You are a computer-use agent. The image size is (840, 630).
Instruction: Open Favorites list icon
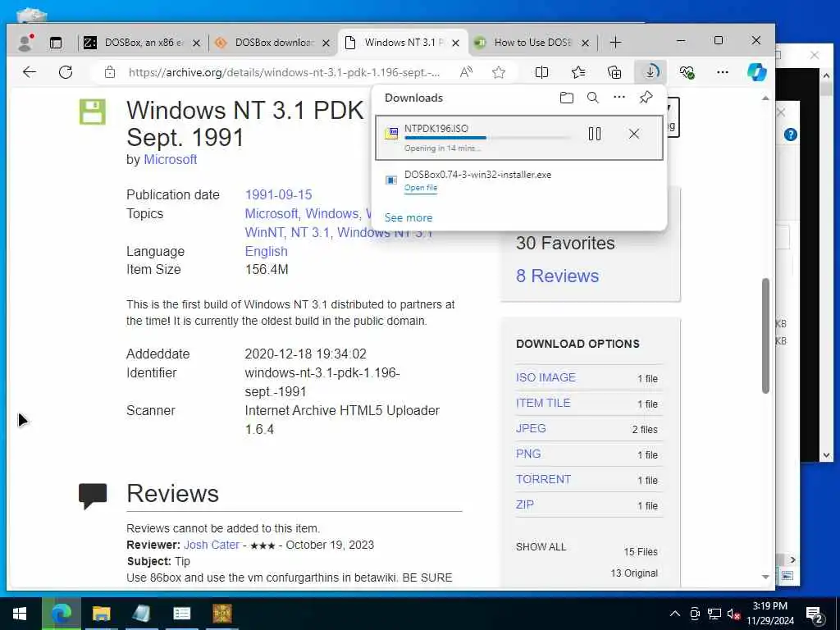coord(578,72)
